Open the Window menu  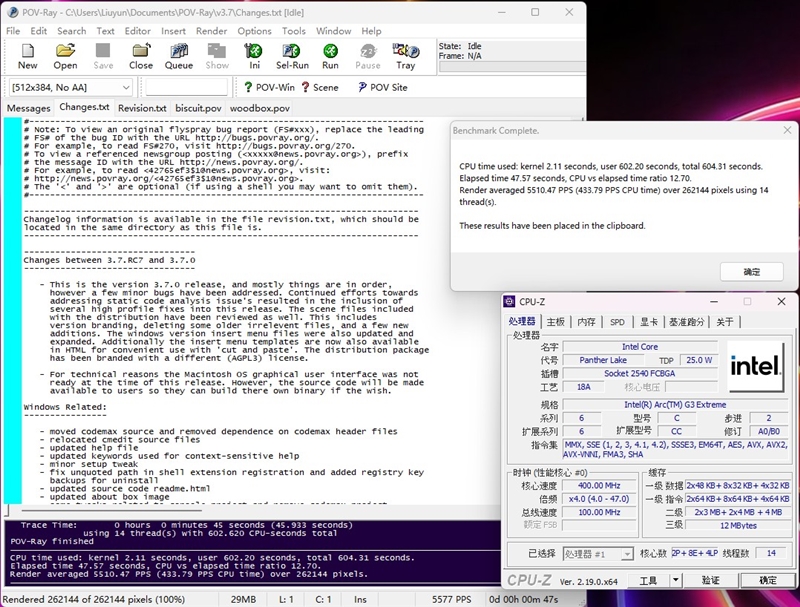(x=334, y=31)
